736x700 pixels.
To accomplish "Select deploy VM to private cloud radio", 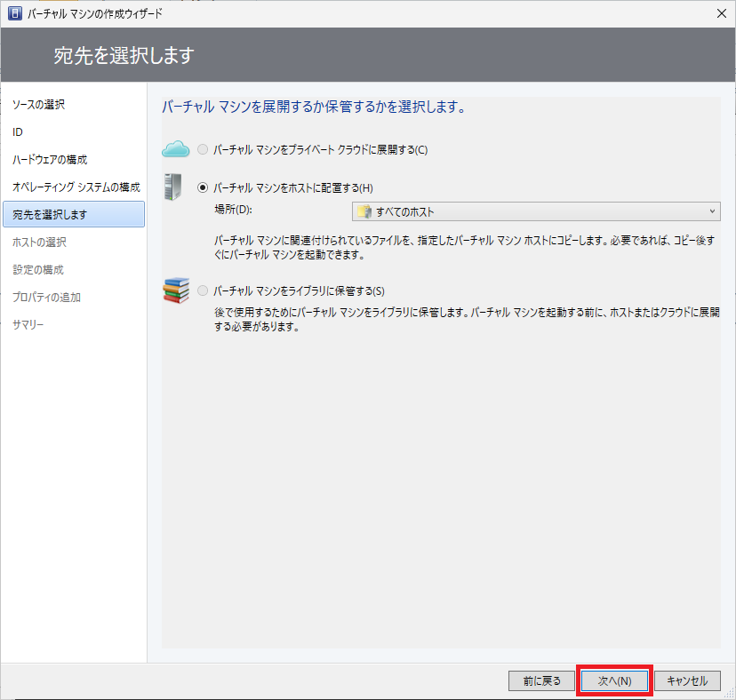I will coord(203,149).
